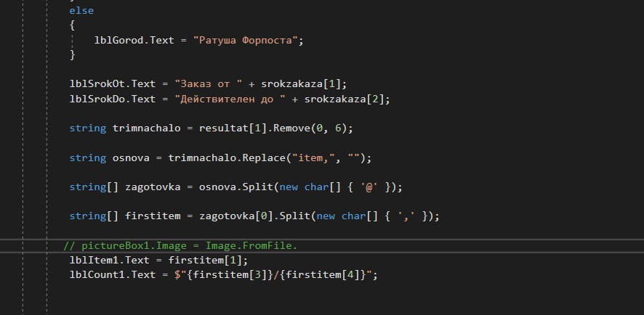Click Image.FromFile in the comment
644x315 pixels.
[249, 245]
